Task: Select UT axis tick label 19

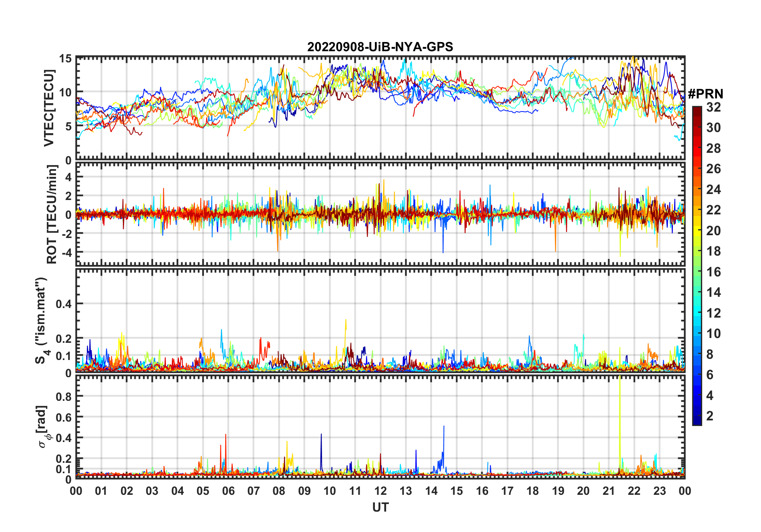Action: tap(558, 490)
